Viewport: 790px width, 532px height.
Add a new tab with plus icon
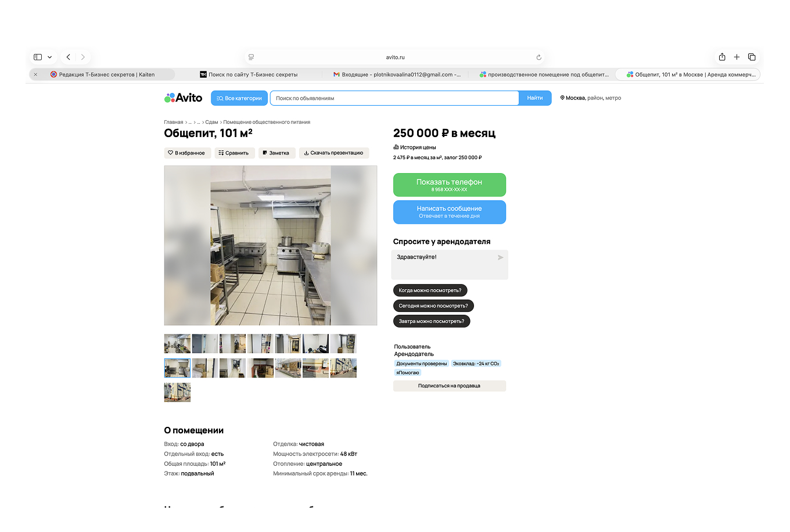pos(737,57)
